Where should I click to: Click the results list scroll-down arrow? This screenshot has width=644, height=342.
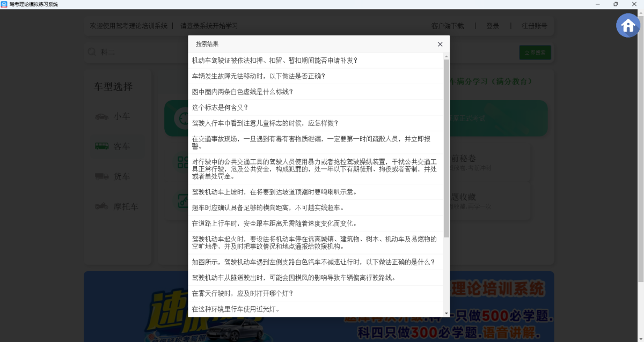pos(446,313)
